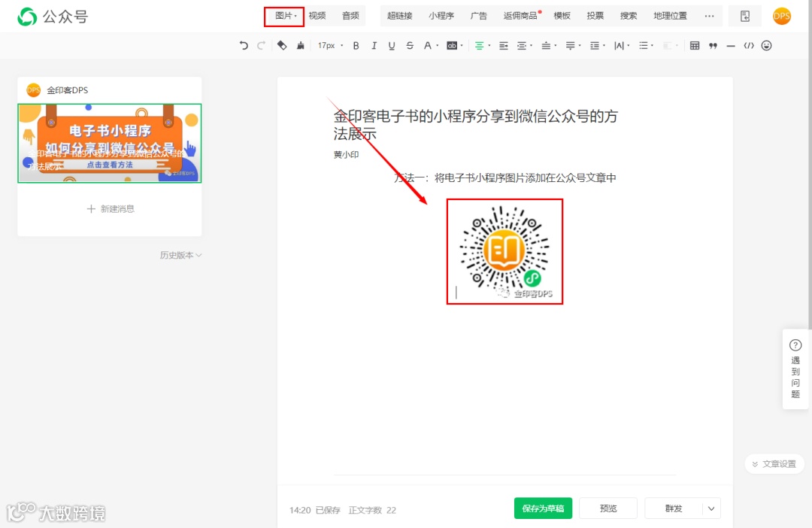812x528 pixels.
Task: Open the DPS account avatar
Action: [x=781, y=16]
